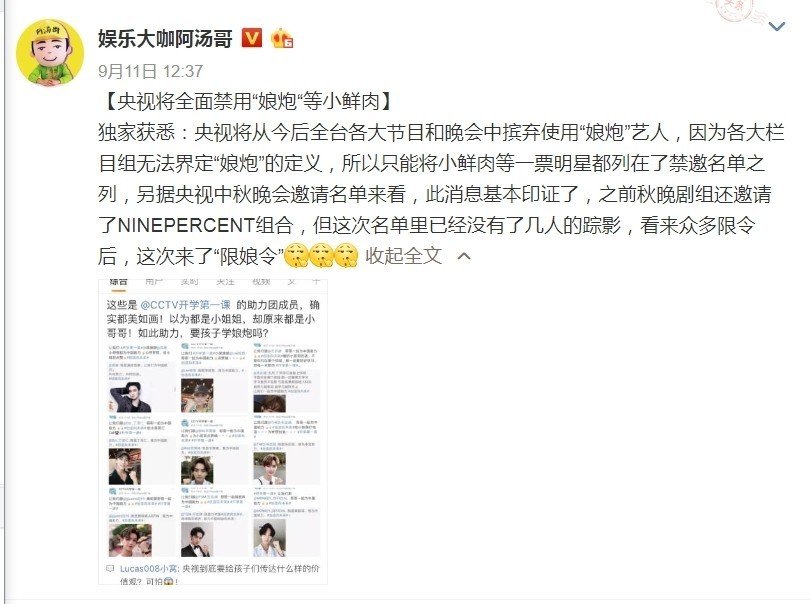The height and width of the screenshot is (604, 810).
Task: Click the plus icon after the tabs
Action: 316,282
